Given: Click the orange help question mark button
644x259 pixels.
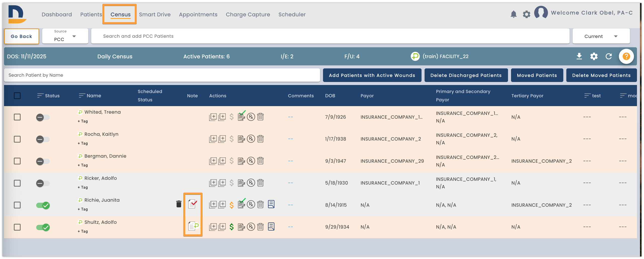Looking at the screenshot, I should click(x=626, y=56).
